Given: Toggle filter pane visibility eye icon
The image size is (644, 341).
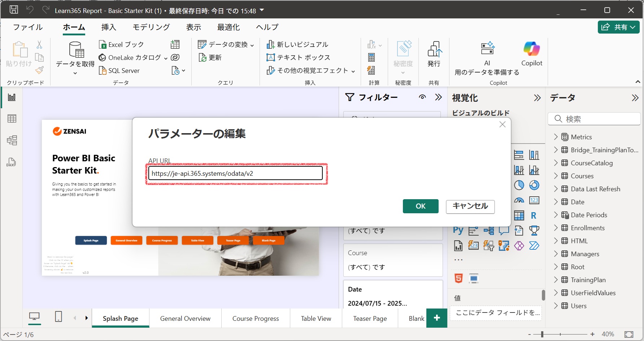Looking at the screenshot, I should point(422,97).
